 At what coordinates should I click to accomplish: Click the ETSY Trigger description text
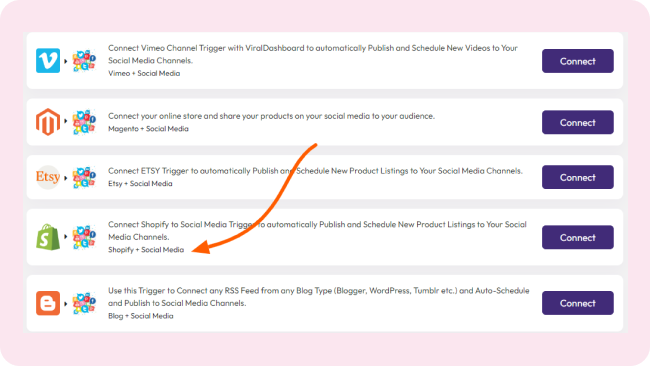pyautogui.click(x=315, y=171)
